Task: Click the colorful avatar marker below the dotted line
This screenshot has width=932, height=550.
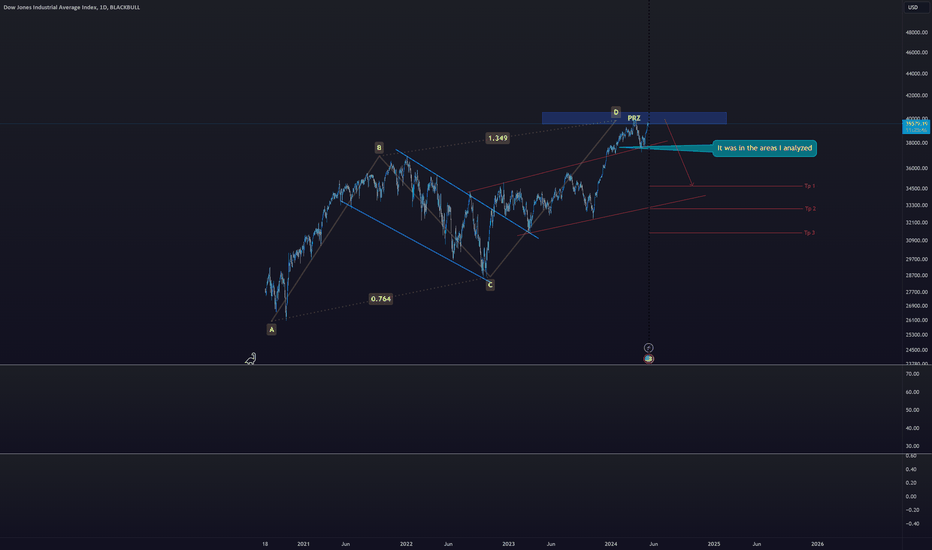Action: pyautogui.click(x=648, y=359)
